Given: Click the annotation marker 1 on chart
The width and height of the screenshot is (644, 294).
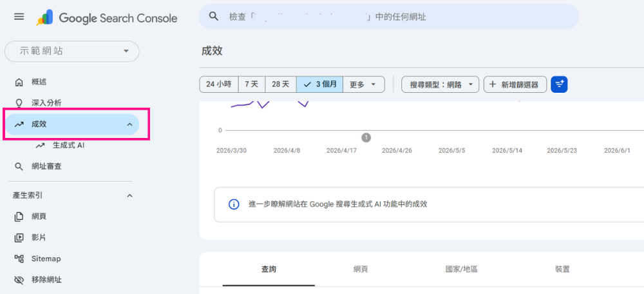Looking at the screenshot, I should click(366, 138).
